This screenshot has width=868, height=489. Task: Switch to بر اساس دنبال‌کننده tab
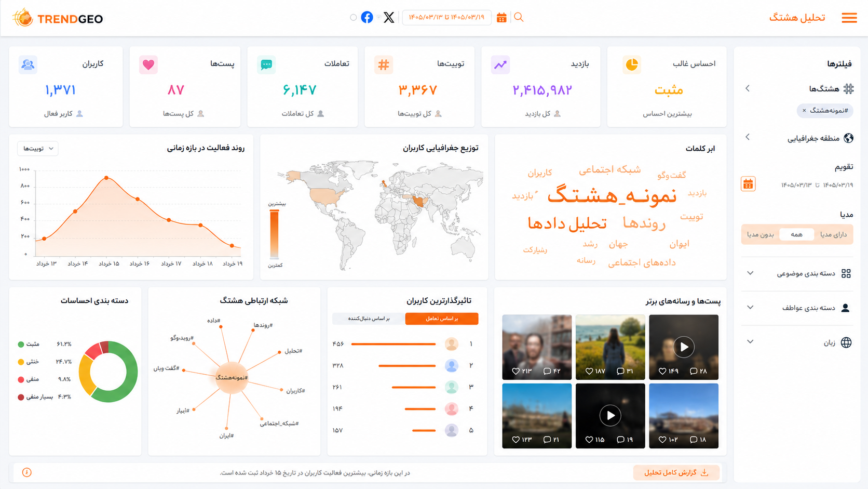tap(369, 319)
